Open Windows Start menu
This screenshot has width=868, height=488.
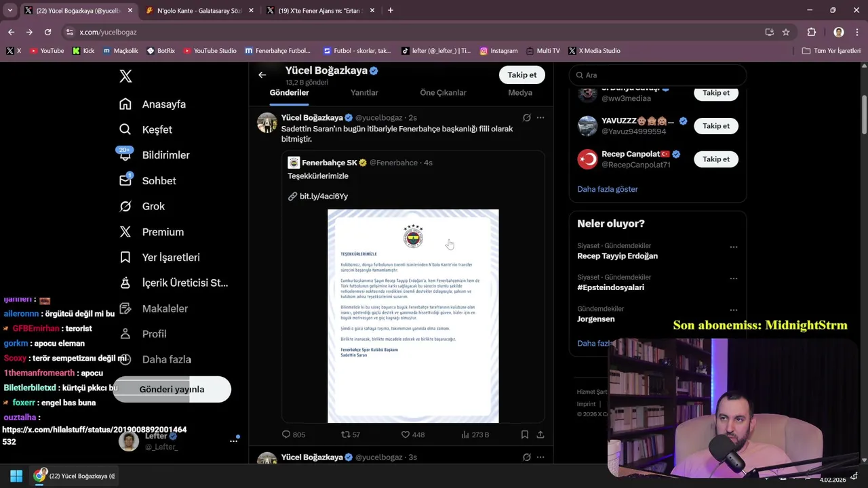coord(16,476)
